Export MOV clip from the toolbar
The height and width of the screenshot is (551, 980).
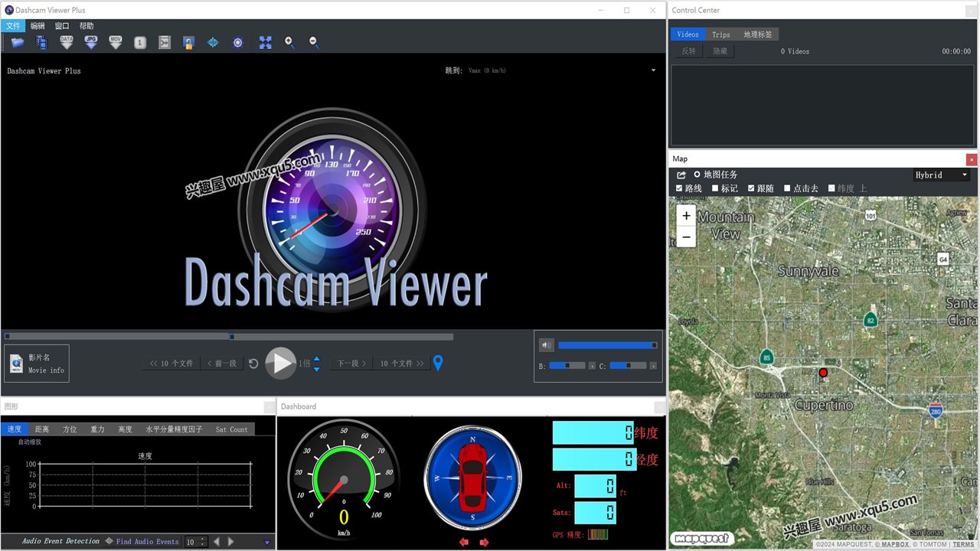[116, 43]
